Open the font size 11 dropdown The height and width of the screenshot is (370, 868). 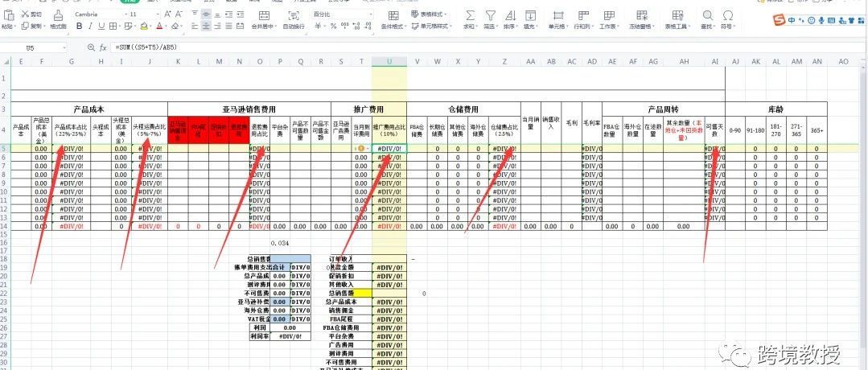[158, 14]
